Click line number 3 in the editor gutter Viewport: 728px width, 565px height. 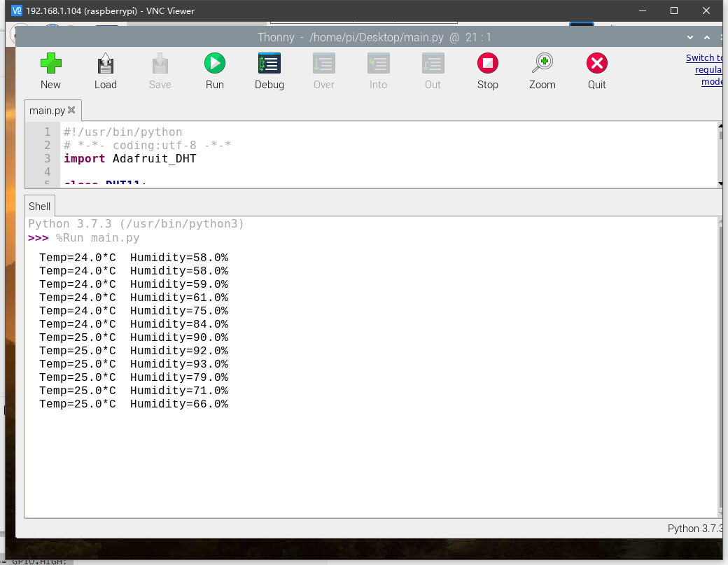tap(48, 159)
